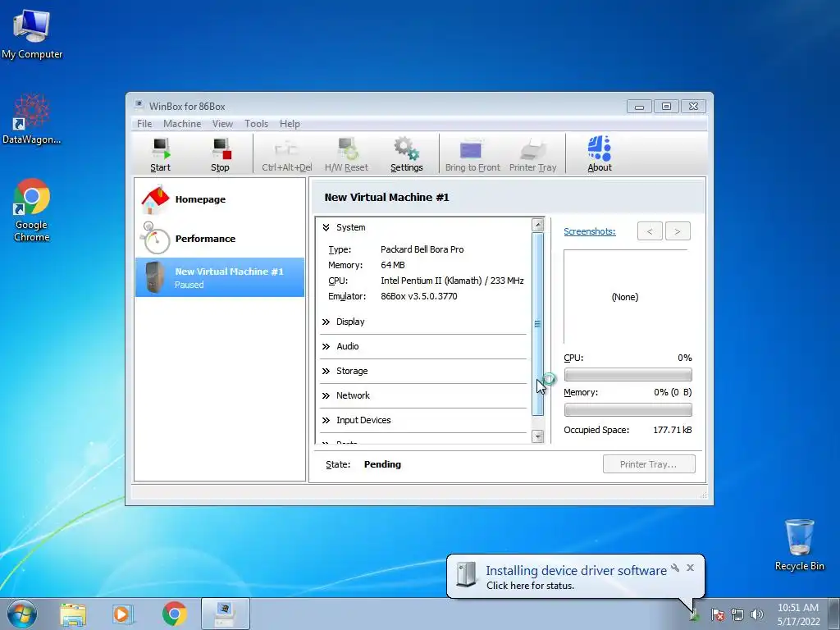Image resolution: width=840 pixels, height=630 pixels.
Task: Send Ctrl+Alt+Del to the machine
Action: (286, 154)
